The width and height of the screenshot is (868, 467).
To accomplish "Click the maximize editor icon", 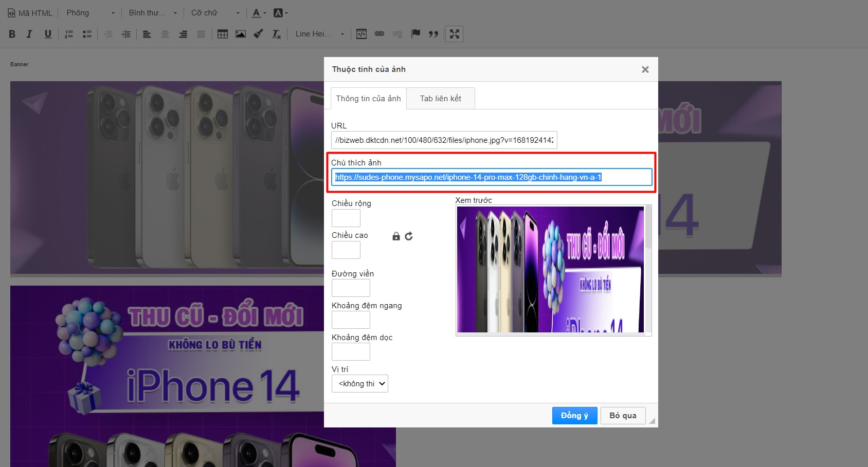I will point(455,34).
